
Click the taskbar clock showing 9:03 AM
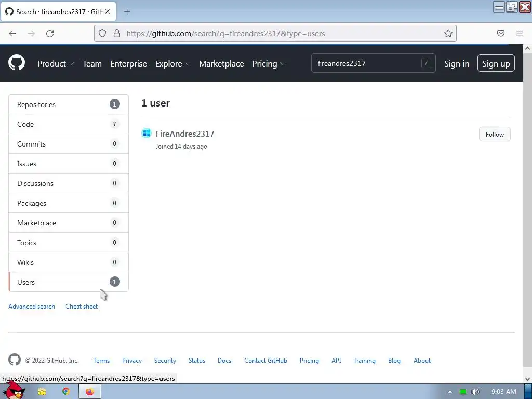point(503,392)
